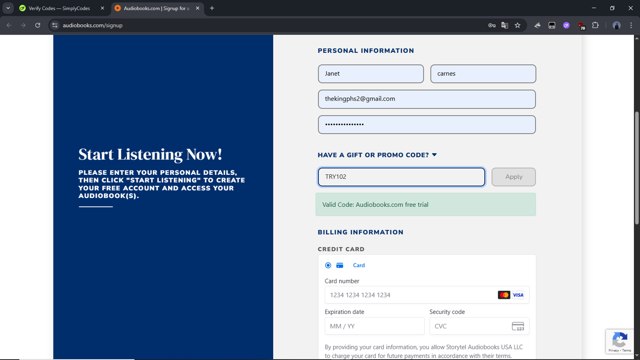Switch to the Audiobooks.com Signup tab
The width and height of the screenshot is (640, 360).
tap(157, 8)
